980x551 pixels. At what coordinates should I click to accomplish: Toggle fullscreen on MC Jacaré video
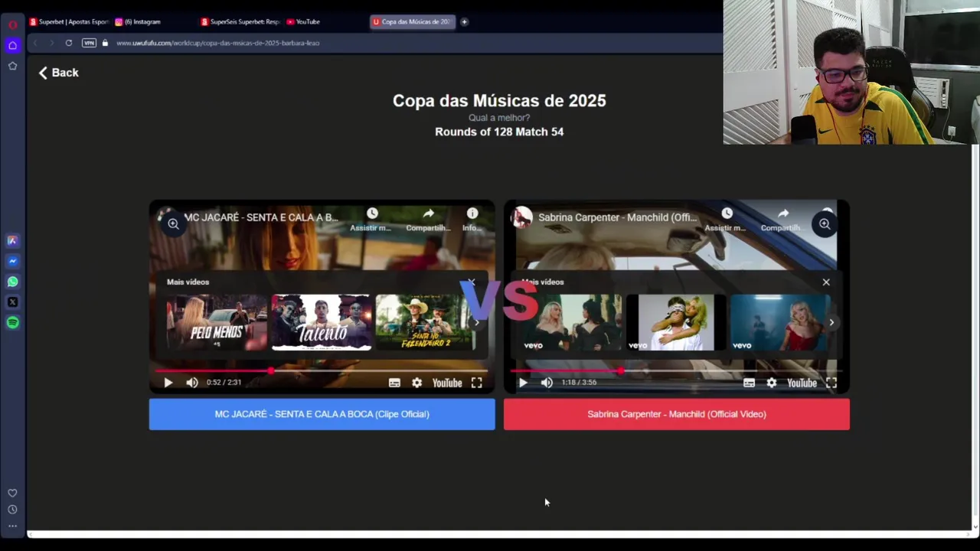tap(476, 383)
